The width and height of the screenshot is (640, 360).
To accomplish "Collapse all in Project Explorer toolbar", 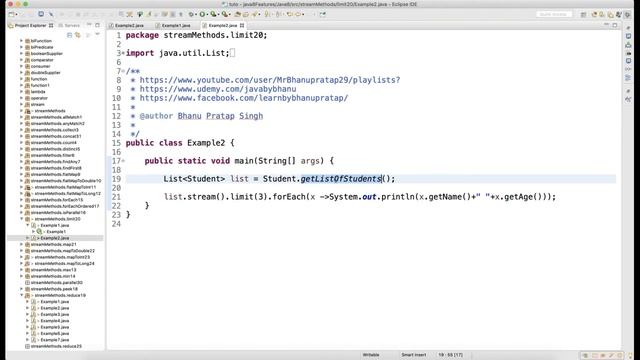I will (69, 35).
